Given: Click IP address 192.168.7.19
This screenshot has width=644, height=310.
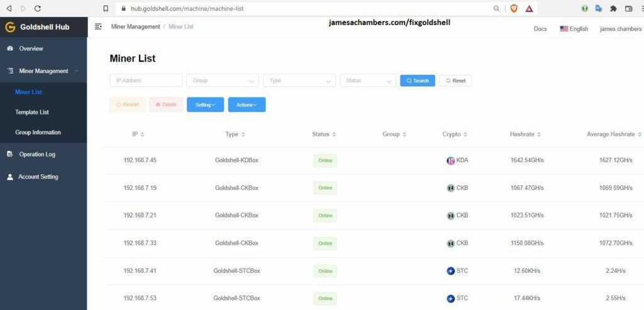Looking at the screenshot, I should (140, 188).
